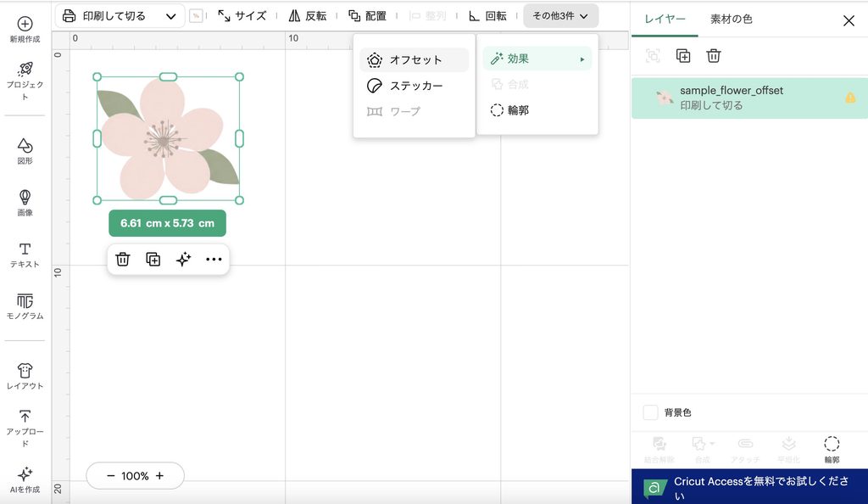Collapse the その他3件 dropdown
Image resolution: width=868 pixels, height=504 pixels.
click(x=560, y=16)
